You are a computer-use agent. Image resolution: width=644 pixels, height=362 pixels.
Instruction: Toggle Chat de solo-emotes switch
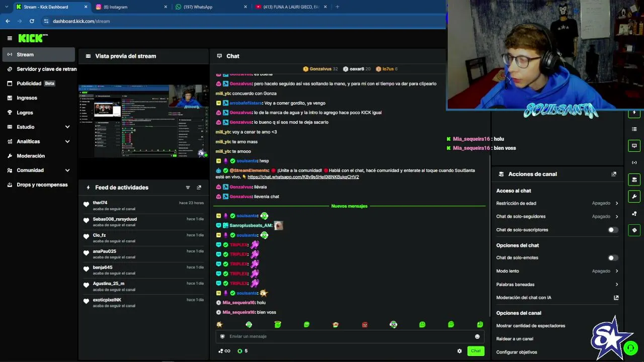coord(613,258)
